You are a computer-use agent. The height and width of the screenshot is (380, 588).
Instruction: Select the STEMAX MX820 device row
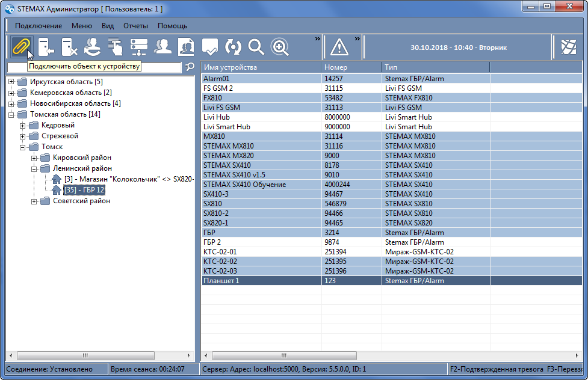click(392, 156)
